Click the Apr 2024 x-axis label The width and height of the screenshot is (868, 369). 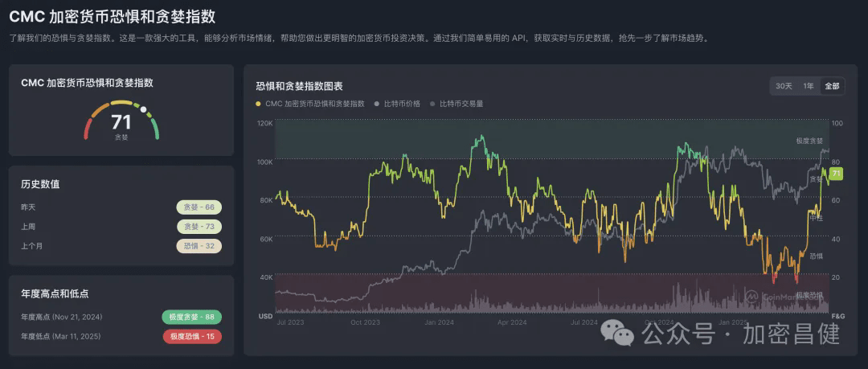click(513, 322)
